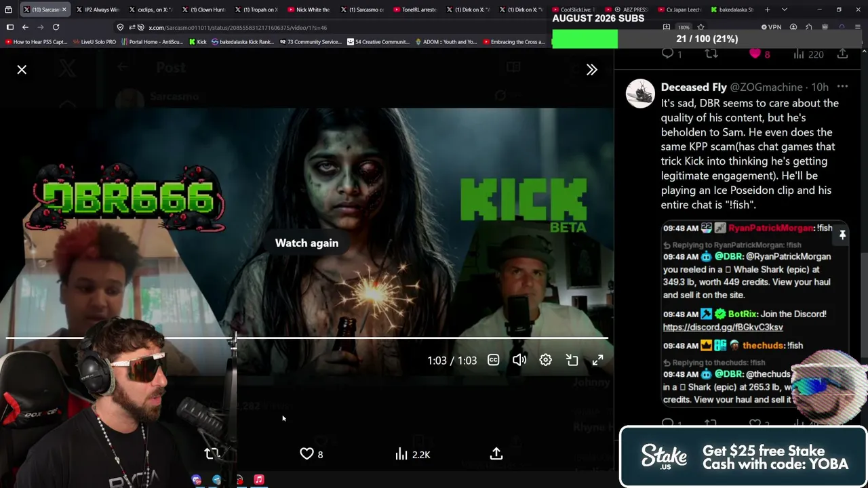The image size is (868, 488).
Task: Open the Music app icon in the taskbar
Action: click(258, 480)
